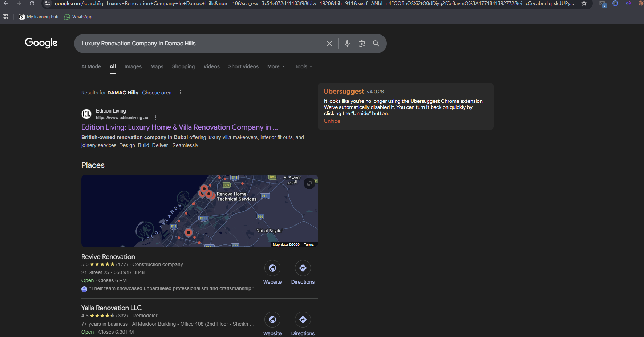The width and height of the screenshot is (644, 337).
Task: Start voice search with microphone icon
Action: pos(347,44)
